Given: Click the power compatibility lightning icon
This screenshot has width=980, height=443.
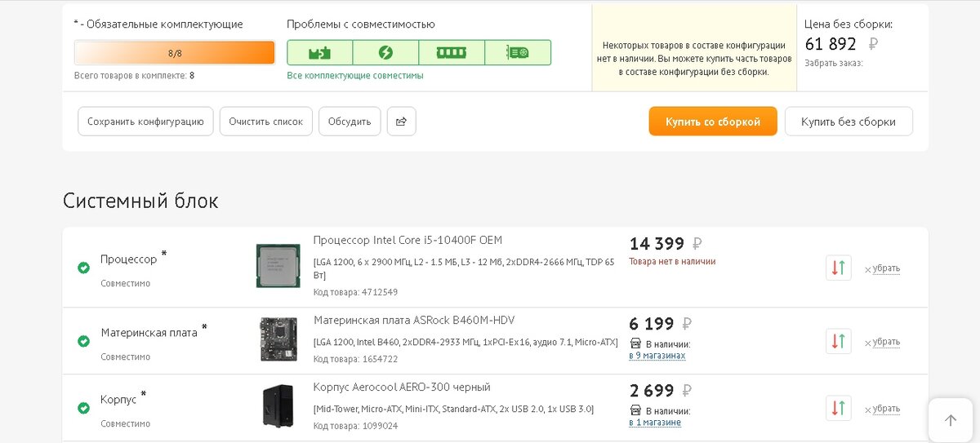Looking at the screenshot, I should click(385, 53).
